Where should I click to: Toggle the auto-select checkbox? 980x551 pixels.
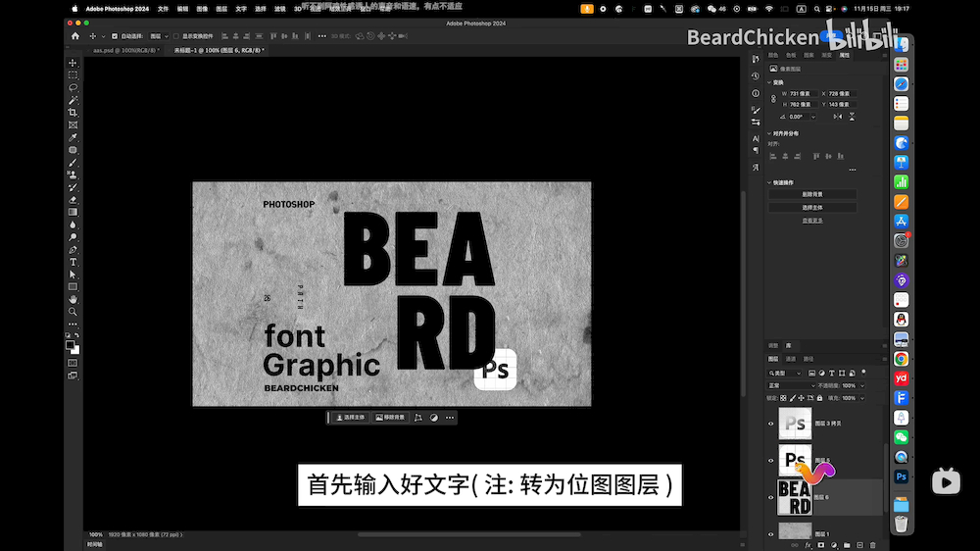[x=115, y=36]
